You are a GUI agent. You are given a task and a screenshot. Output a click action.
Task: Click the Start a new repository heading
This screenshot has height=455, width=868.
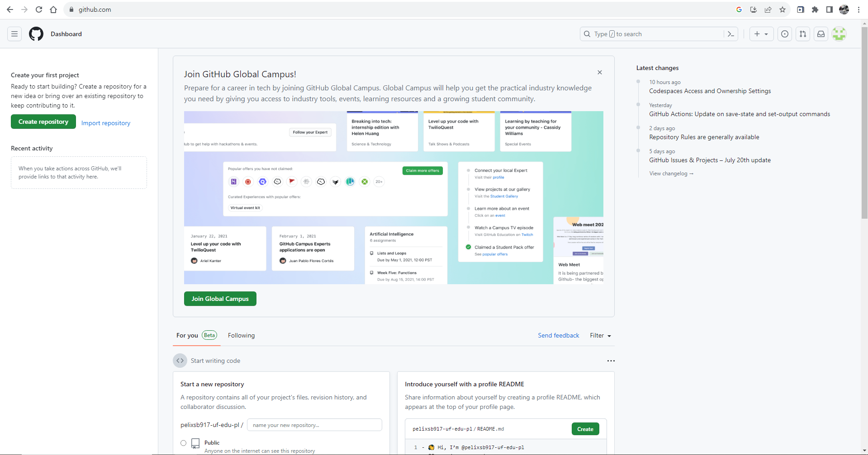click(x=212, y=384)
